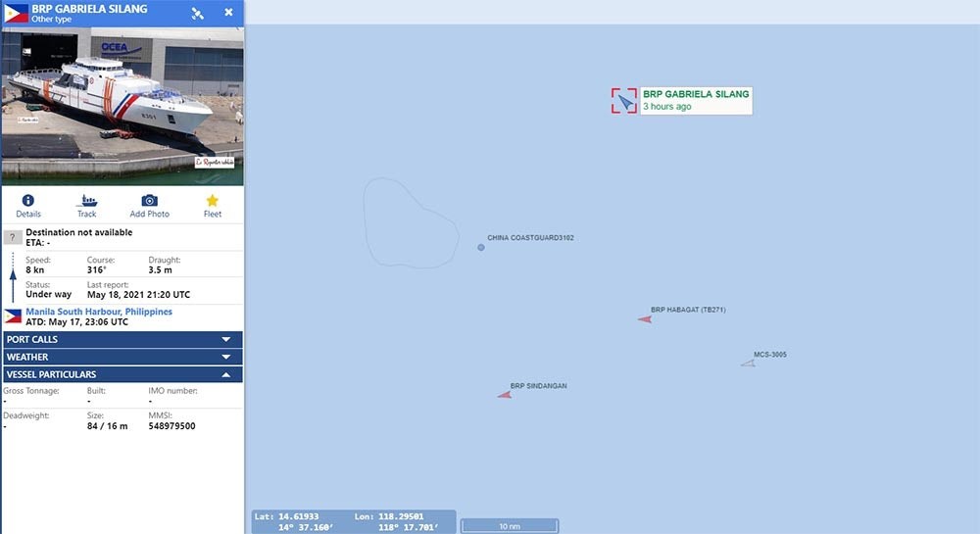Click the Lat/Lon coordinates readout
980x534 pixels.
click(354, 522)
